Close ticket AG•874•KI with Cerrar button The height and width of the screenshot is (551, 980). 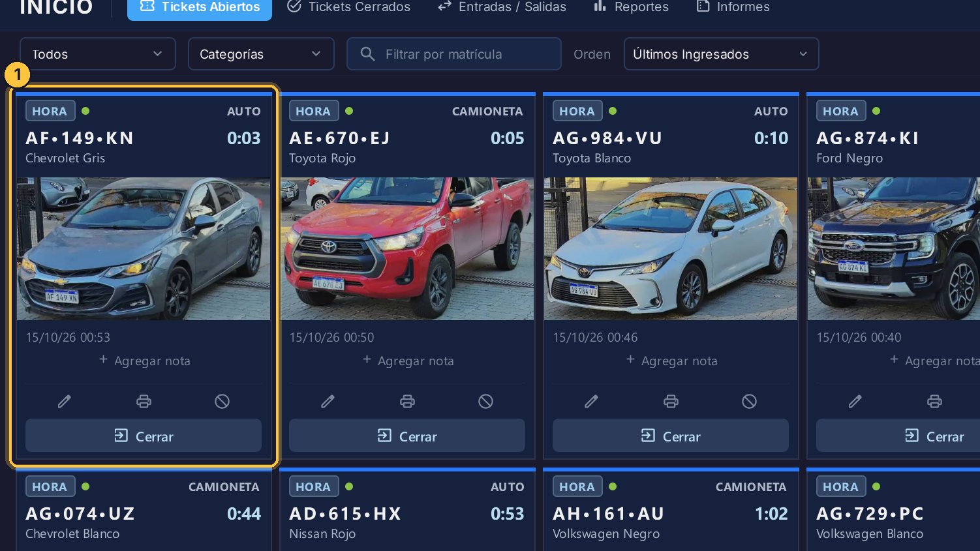pos(898,436)
